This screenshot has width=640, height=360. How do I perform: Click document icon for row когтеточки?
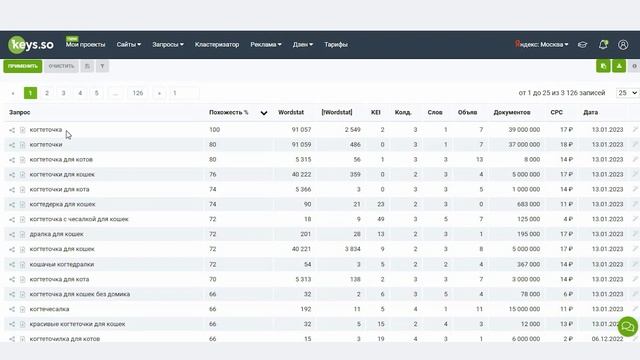pyautogui.click(x=22, y=145)
